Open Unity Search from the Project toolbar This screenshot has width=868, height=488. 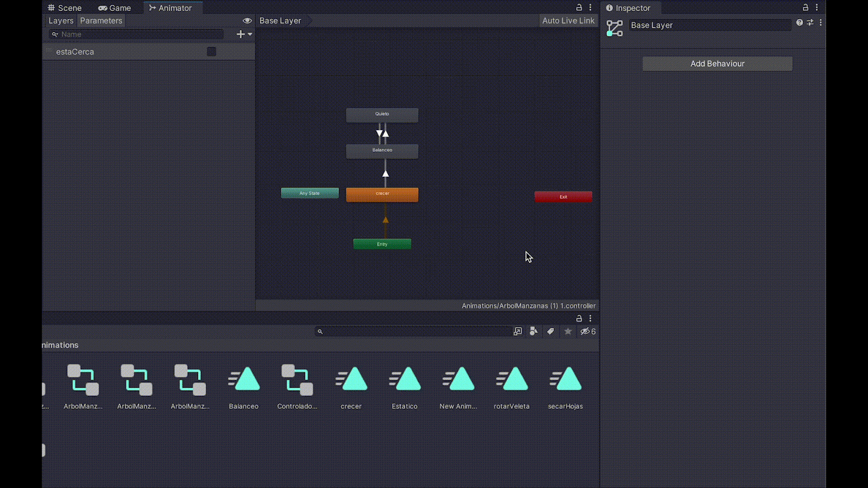(x=518, y=331)
